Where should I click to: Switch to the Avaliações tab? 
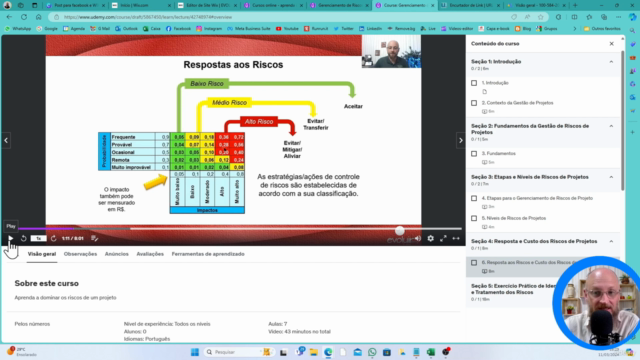pos(150,254)
